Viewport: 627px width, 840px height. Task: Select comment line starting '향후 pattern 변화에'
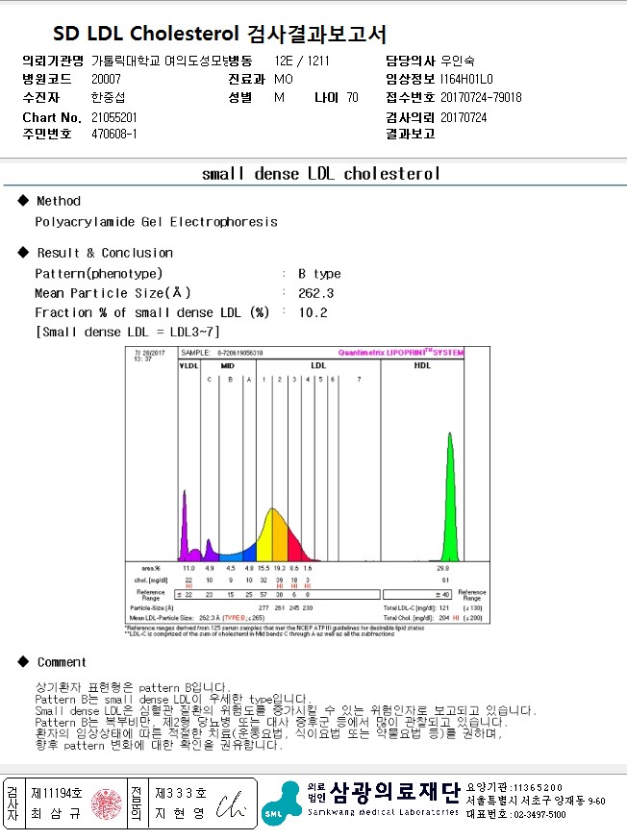pyautogui.click(x=158, y=745)
